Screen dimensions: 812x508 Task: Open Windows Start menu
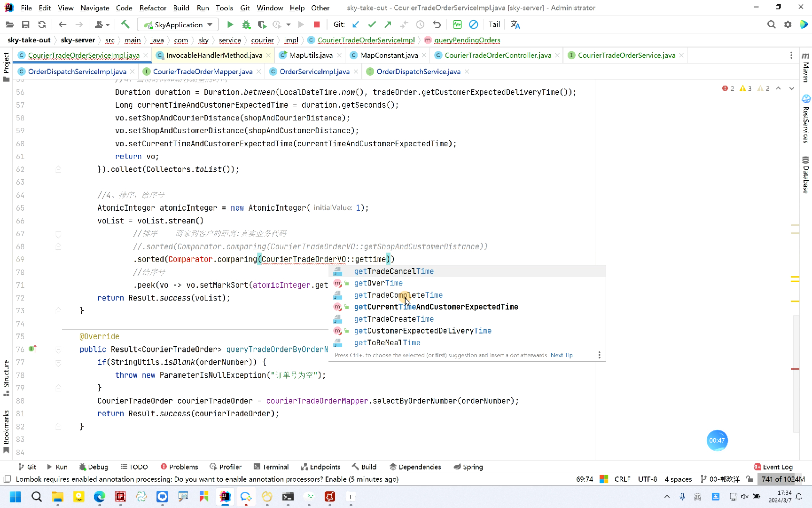pos(15,497)
